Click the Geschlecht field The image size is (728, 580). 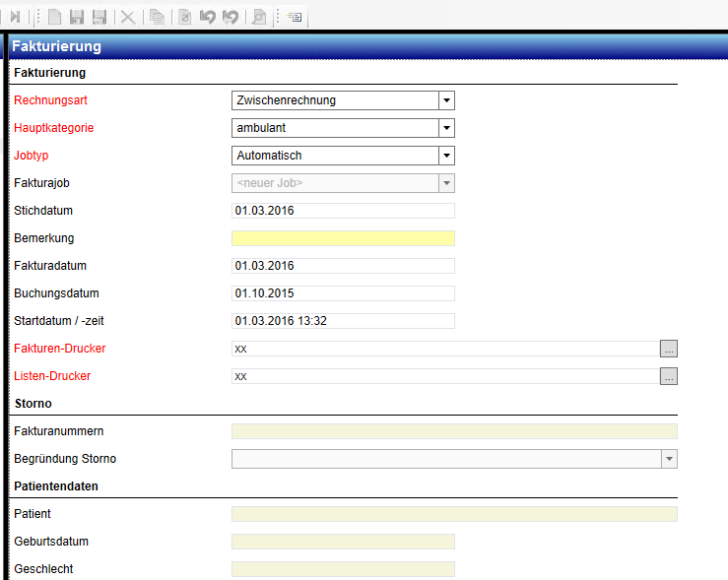pos(343,569)
